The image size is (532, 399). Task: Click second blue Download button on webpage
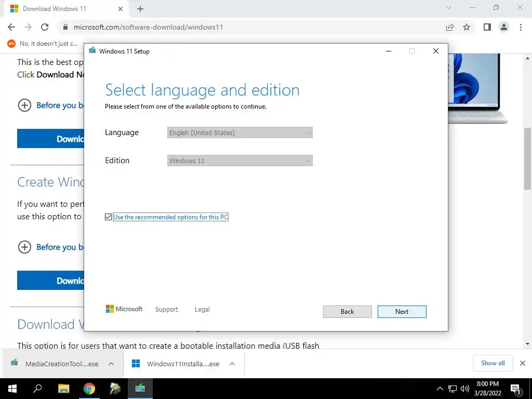[50, 280]
